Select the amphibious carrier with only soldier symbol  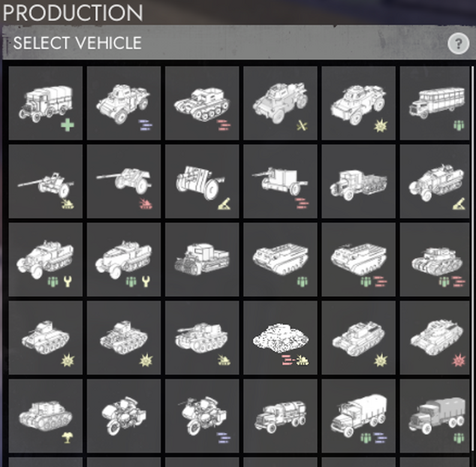tap(280, 260)
